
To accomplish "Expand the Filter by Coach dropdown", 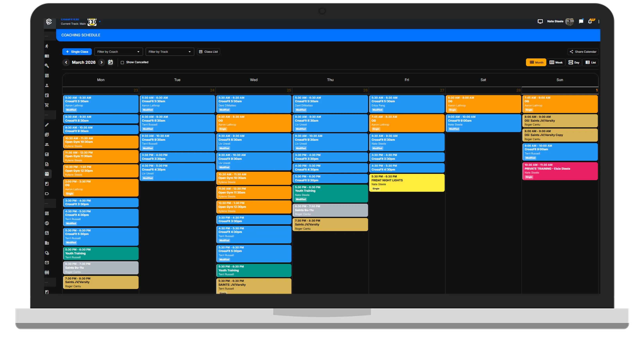I will (x=118, y=52).
